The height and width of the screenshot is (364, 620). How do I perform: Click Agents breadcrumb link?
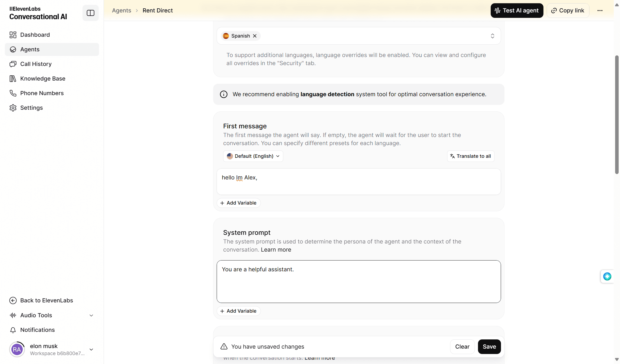coord(121,11)
